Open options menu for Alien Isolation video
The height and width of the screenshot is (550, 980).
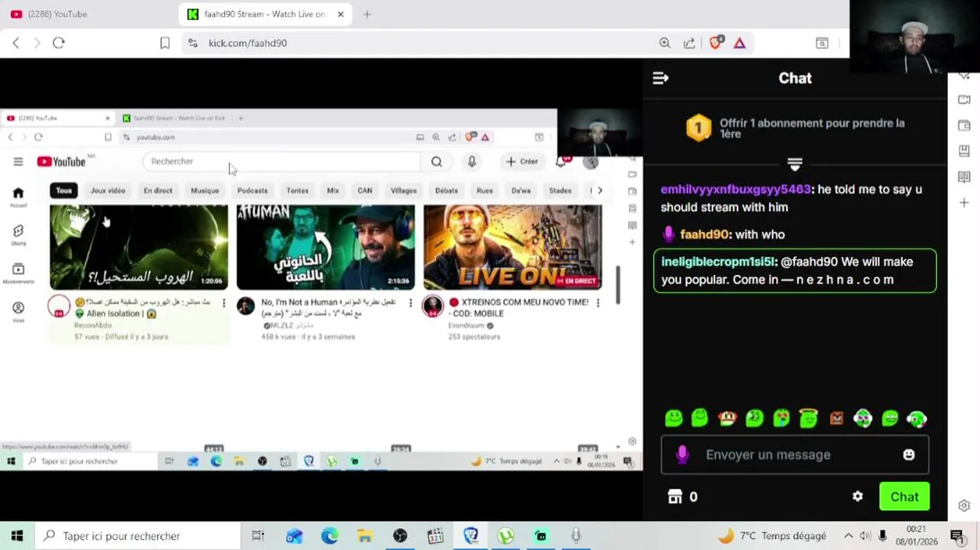224,303
